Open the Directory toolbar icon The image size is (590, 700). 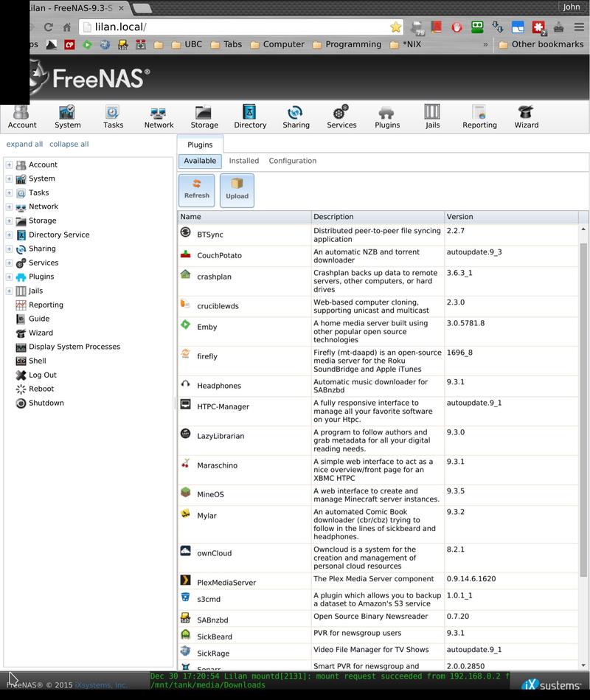[250, 117]
